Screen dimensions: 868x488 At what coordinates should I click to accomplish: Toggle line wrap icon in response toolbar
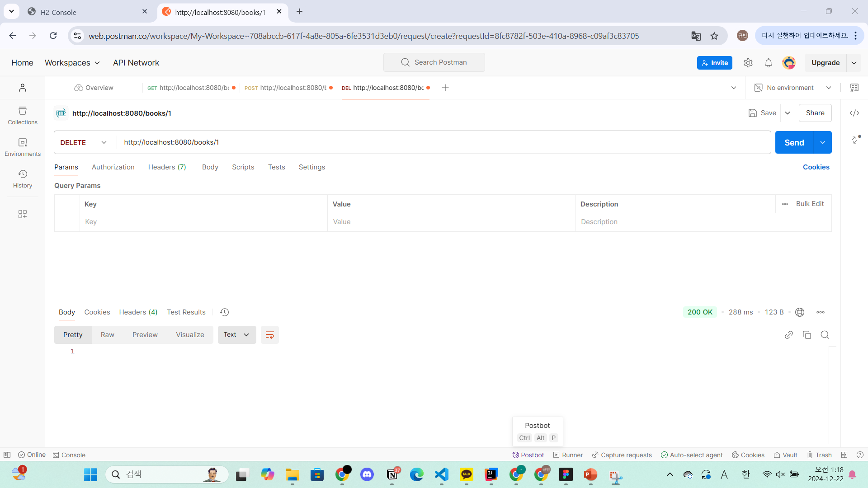269,335
